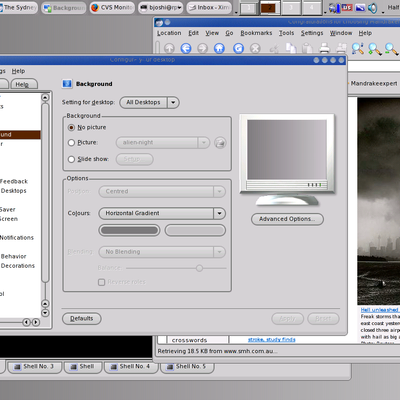Stop loading with the X icon in Konqueror
The width and height of the screenshot is (400, 400).
[255, 48]
